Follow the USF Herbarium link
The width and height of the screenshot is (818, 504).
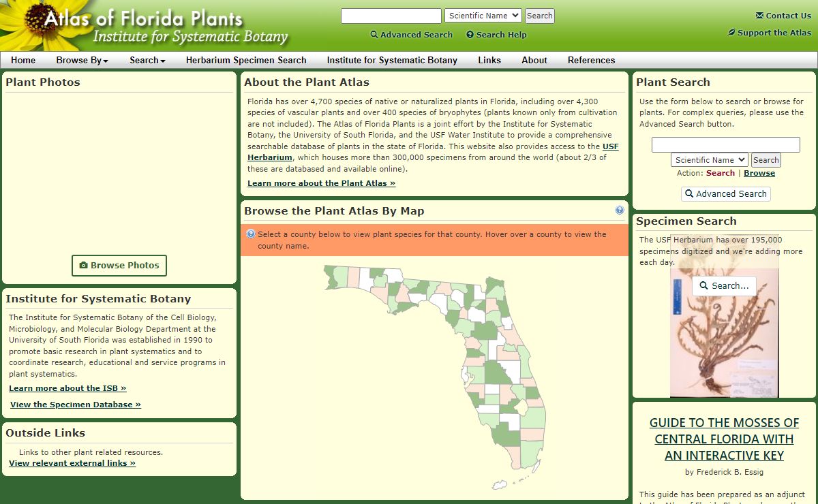(x=433, y=152)
